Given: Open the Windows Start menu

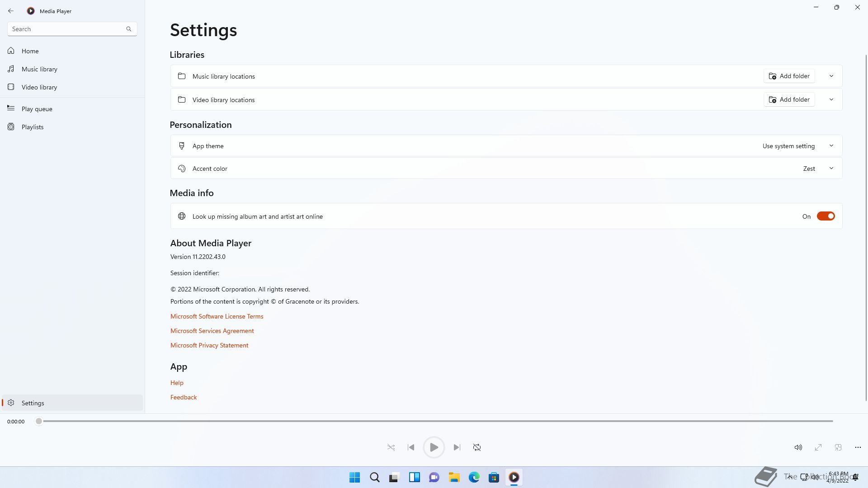Looking at the screenshot, I should [355, 477].
